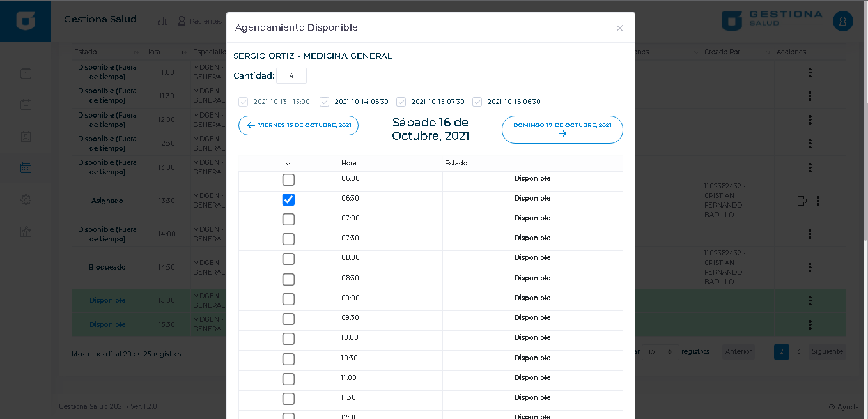Open the statistics bar chart icon

163,21
